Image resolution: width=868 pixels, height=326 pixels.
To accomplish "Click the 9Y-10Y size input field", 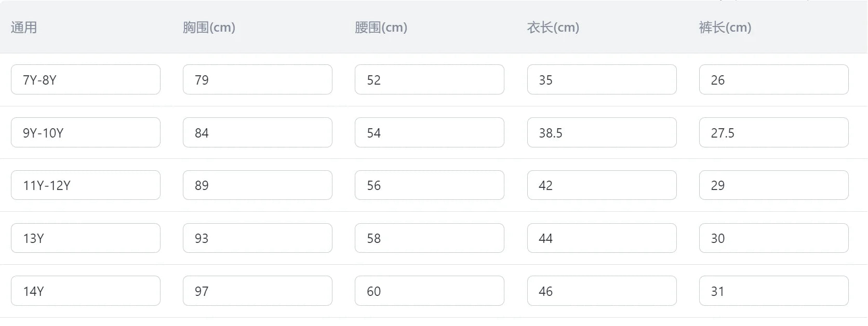I will [85, 132].
